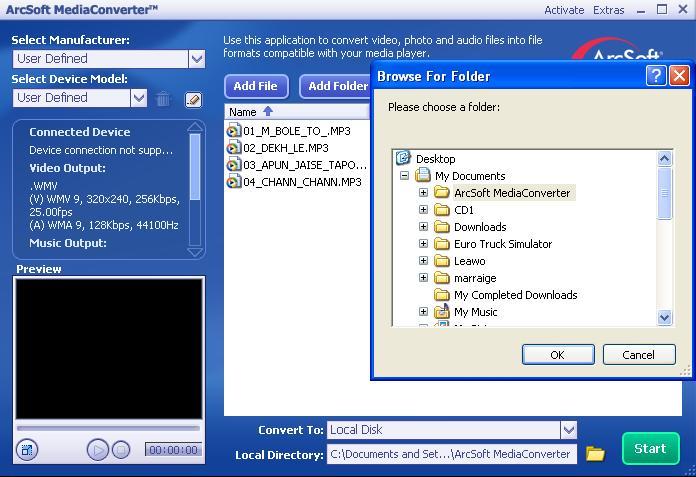Image resolution: width=696 pixels, height=477 pixels.
Task: Open the Convert To dropdown
Action: click(x=569, y=430)
